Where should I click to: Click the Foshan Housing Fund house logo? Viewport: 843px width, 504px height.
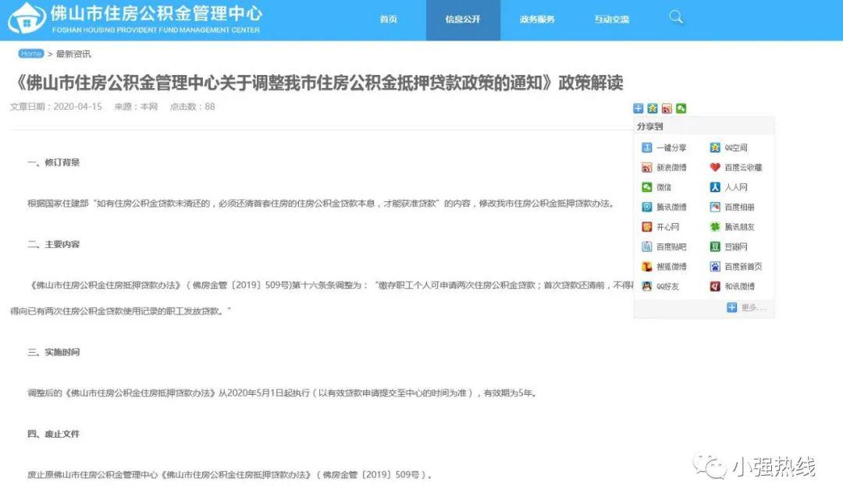(27, 18)
